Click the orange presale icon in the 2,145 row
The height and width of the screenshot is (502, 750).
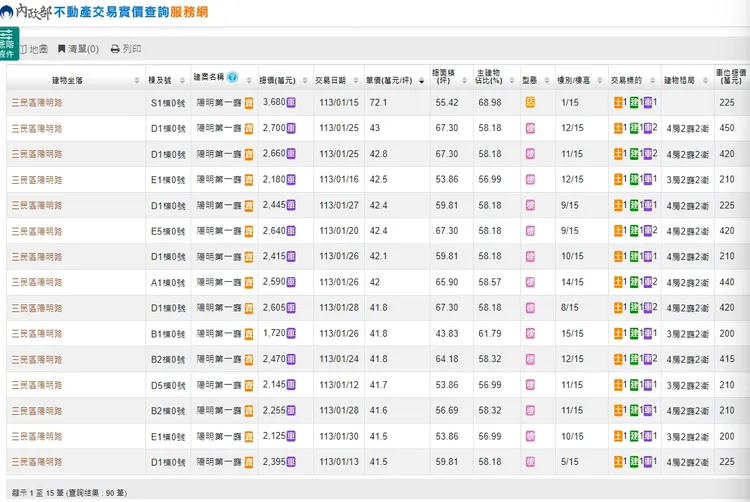click(x=249, y=385)
